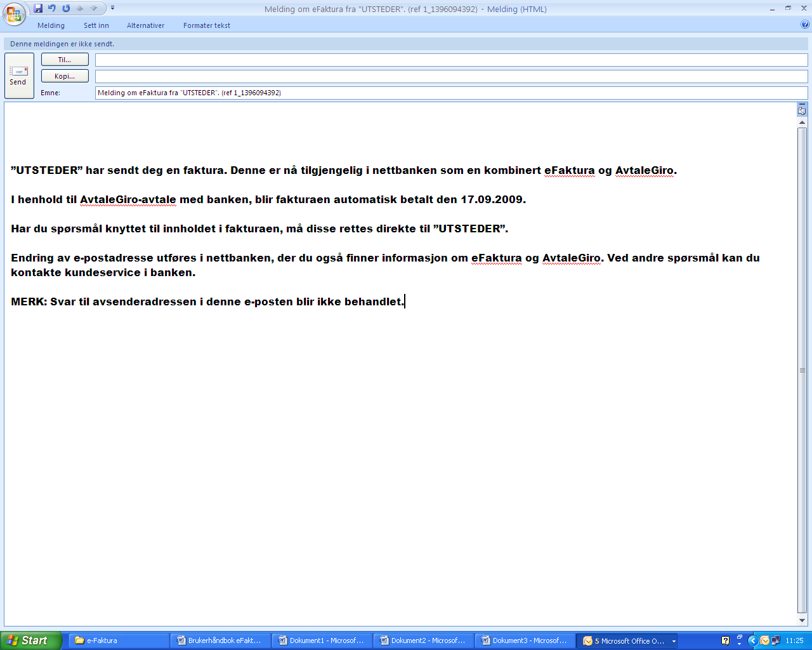Open Outlook help question mark icon

tap(805, 25)
